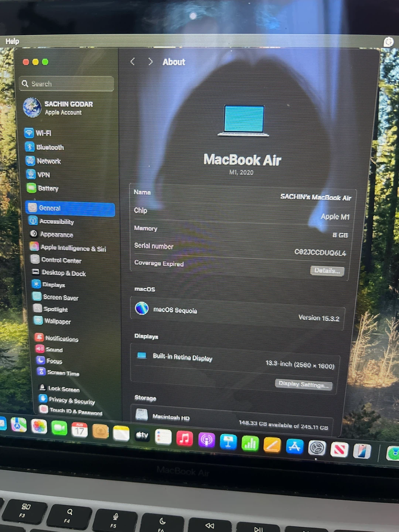Open Screen Saver settings
The width and height of the screenshot is (399, 532).
pyautogui.click(x=56, y=297)
